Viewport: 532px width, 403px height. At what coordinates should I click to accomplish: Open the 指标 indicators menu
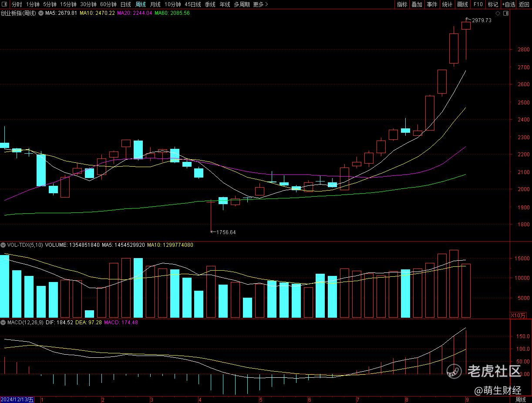coord(402,4)
